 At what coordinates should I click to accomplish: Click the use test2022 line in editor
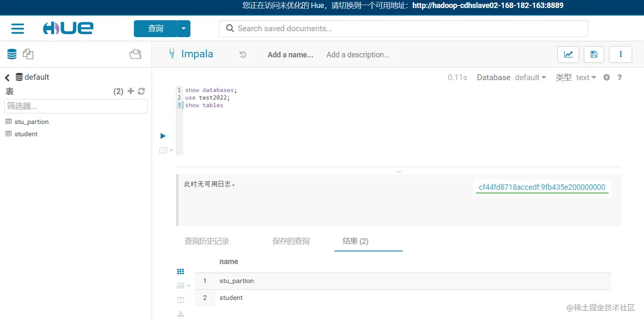[x=207, y=98]
